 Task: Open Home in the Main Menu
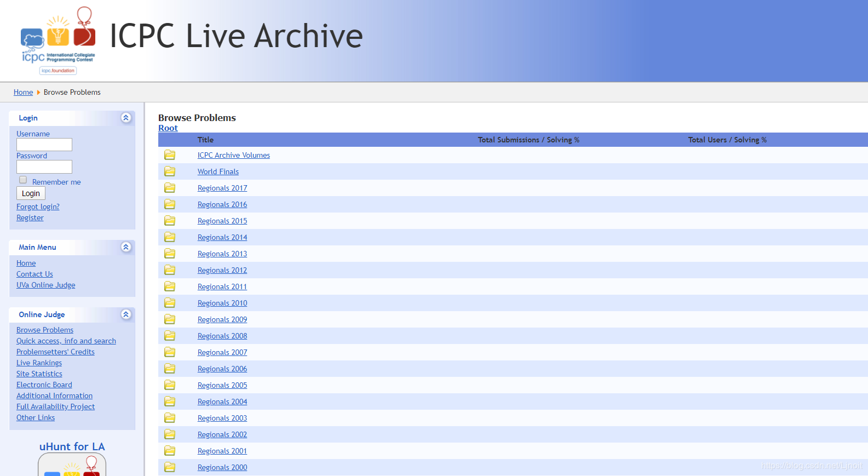click(x=26, y=263)
